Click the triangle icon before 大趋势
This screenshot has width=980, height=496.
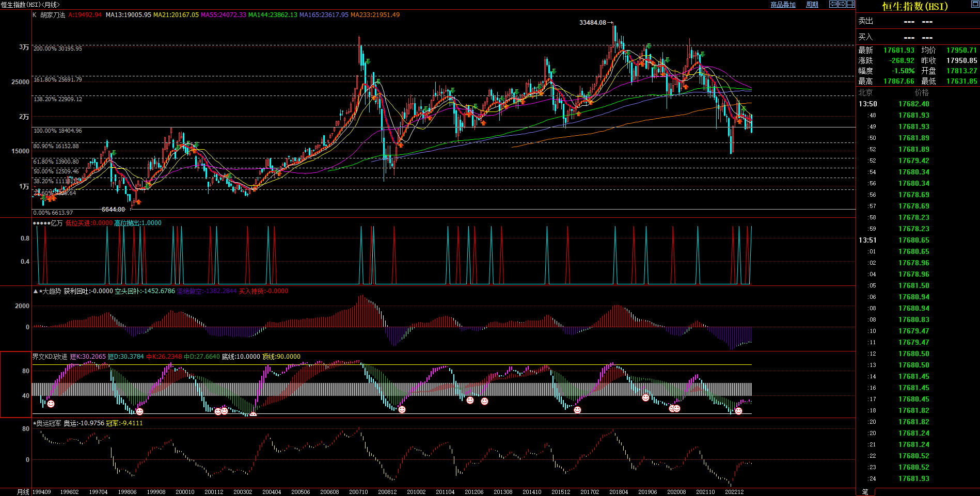pyautogui.click(x=35, y=291)
